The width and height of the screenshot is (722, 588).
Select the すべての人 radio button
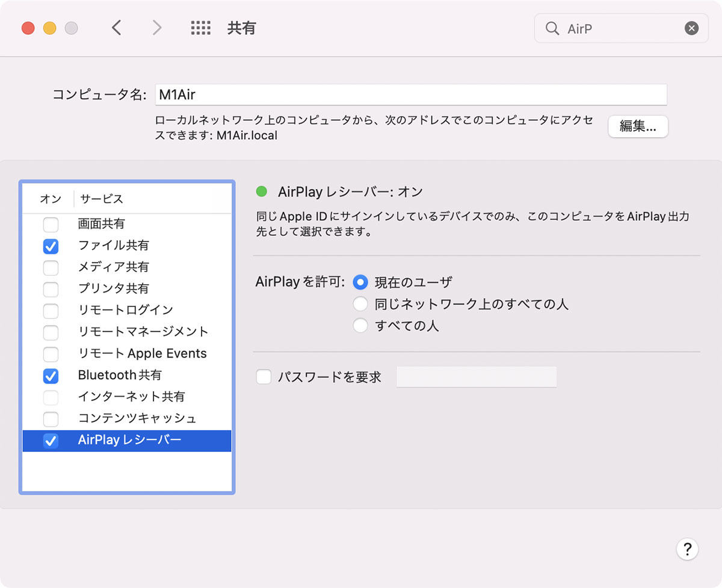click(x=360, y=326)
